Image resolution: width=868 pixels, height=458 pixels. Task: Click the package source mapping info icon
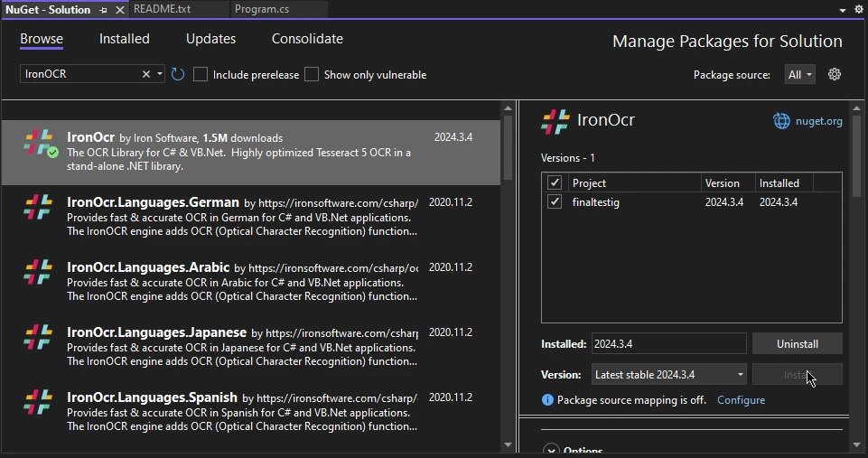click(547, 399)
